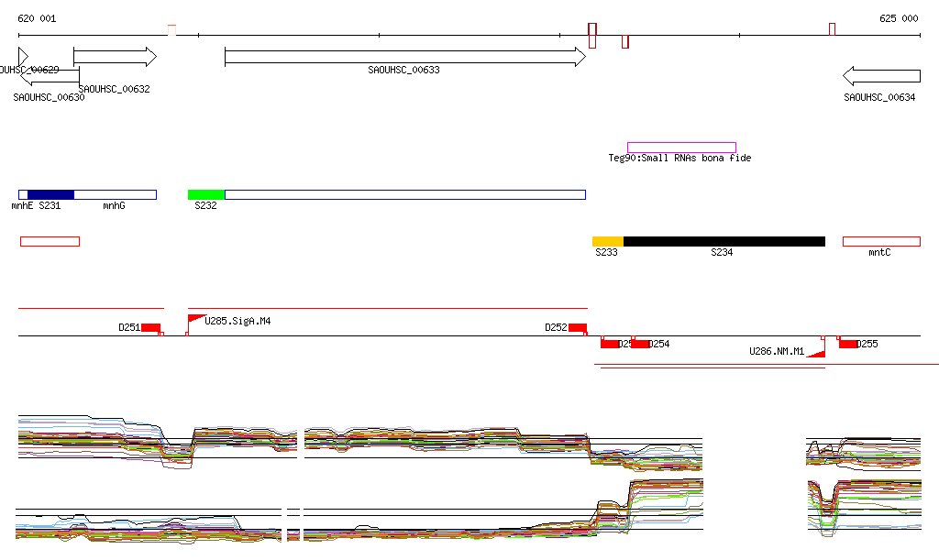Viewport: 939px width, 560px height.
Task: Select the D251 red terminator block
Action: 151,328
